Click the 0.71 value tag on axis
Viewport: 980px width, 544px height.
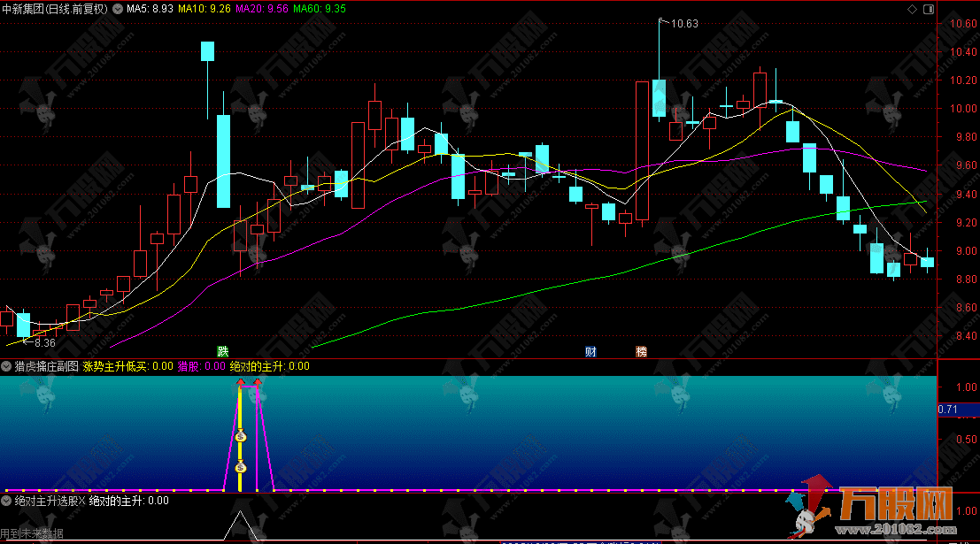coord(948,410)
